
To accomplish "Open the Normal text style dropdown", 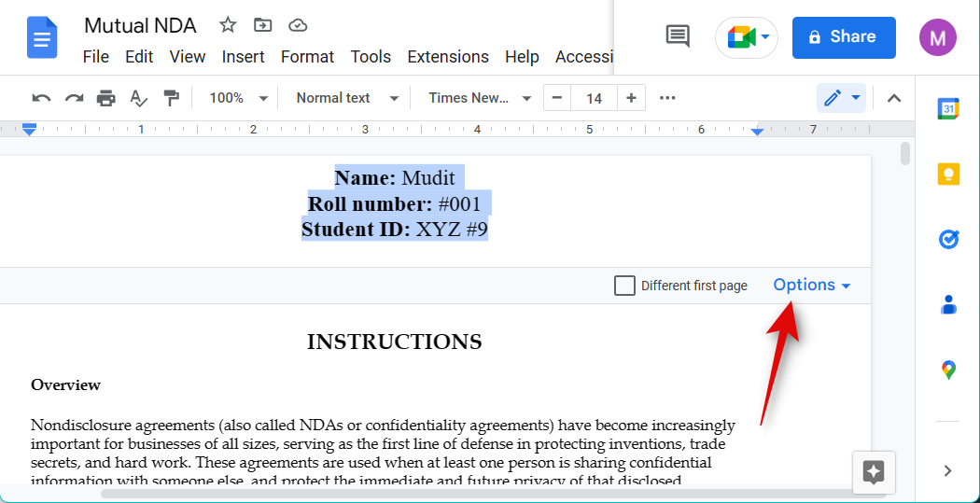I will coord(347,98).
